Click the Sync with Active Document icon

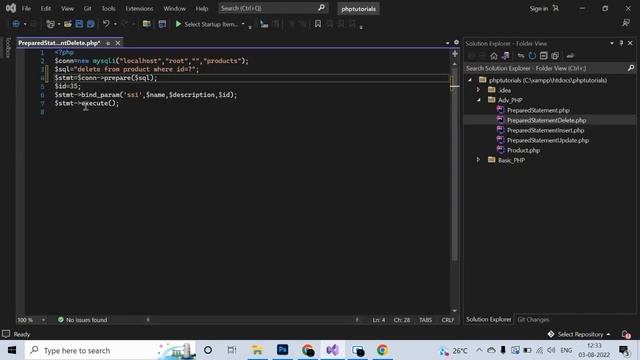520,56
